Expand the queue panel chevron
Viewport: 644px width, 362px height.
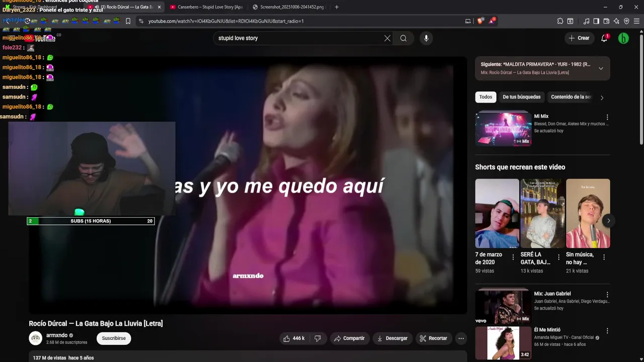(601, 68)
